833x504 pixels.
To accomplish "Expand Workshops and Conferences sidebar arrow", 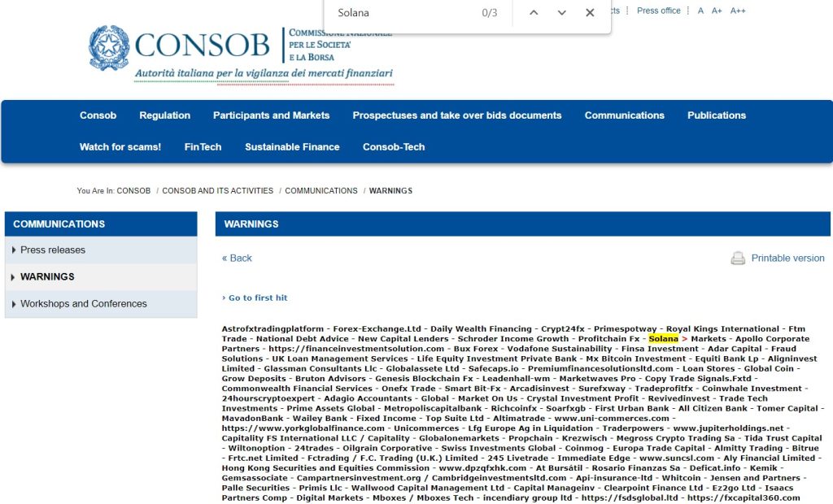I will [13, 304].
